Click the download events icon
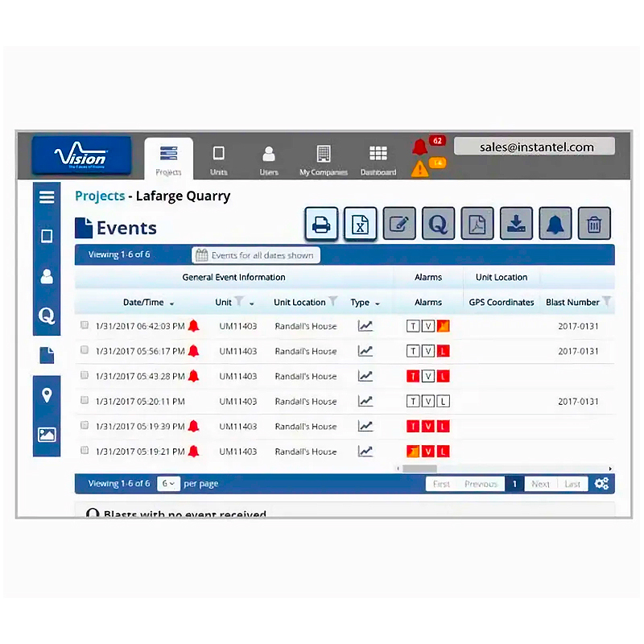 click(516, 224)
